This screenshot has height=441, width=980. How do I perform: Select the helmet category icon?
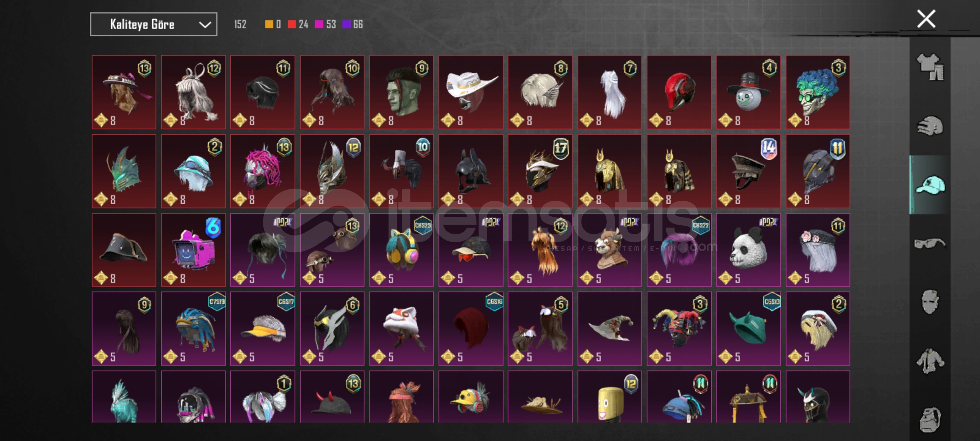click(930, 126)
